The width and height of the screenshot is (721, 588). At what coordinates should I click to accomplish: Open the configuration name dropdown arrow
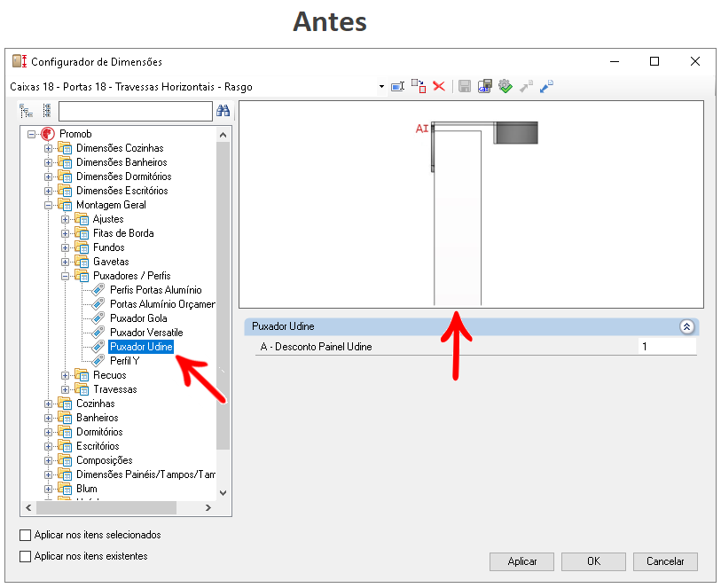381,86
